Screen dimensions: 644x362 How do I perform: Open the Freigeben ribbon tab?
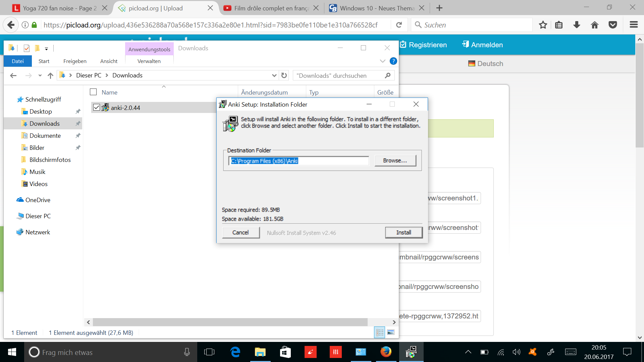tap(75, 61)
